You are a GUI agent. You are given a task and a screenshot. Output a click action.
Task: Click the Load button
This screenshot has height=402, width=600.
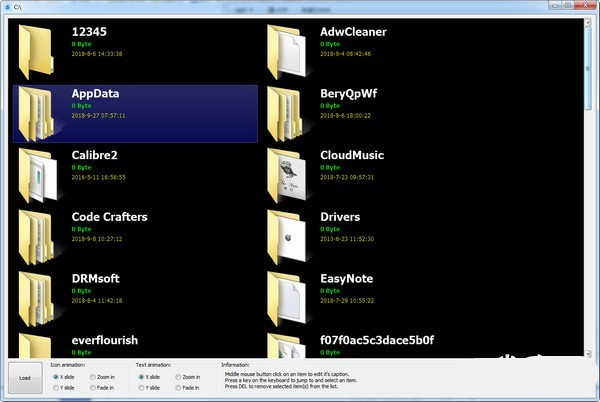pyautogui.click(x=25, y=378)
